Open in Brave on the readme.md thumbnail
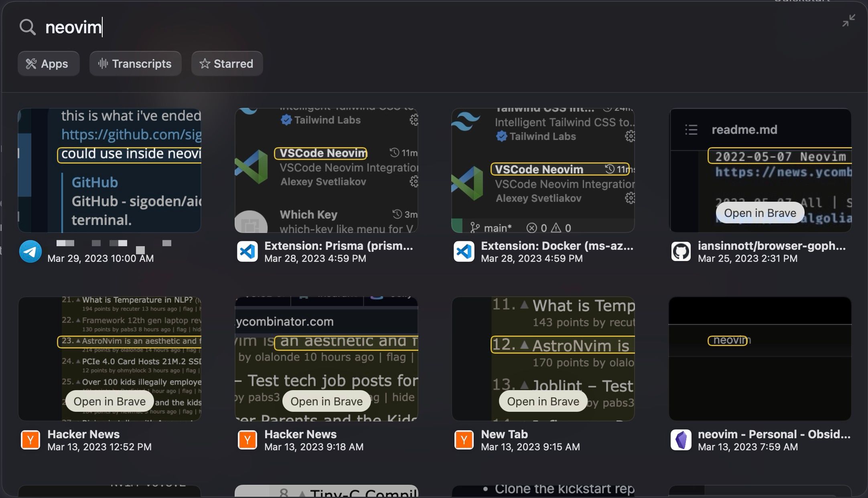Screen dimensions: 868x498 [760, 213]
